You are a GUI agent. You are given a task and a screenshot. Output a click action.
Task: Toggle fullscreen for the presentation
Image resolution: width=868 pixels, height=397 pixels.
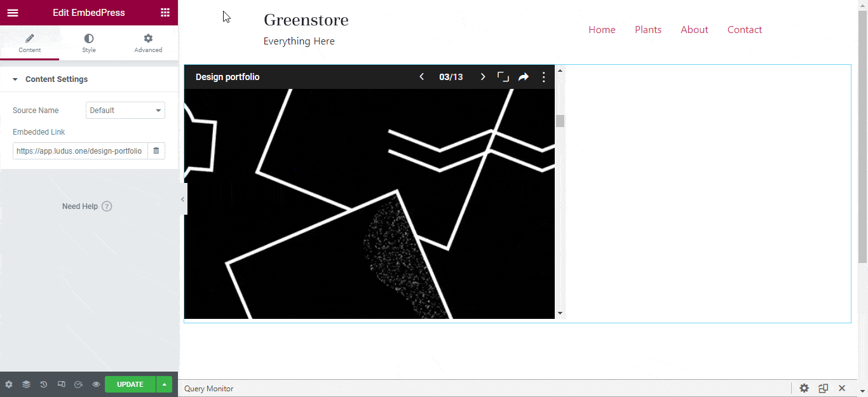[x=503, y=77]
